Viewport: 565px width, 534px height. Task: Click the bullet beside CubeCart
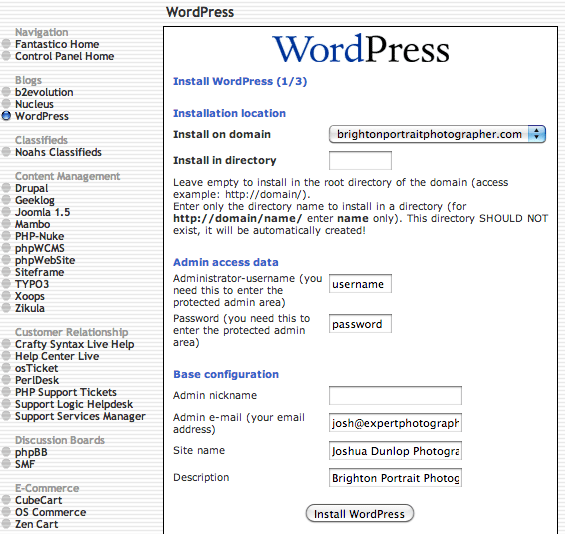coord(6,500)
